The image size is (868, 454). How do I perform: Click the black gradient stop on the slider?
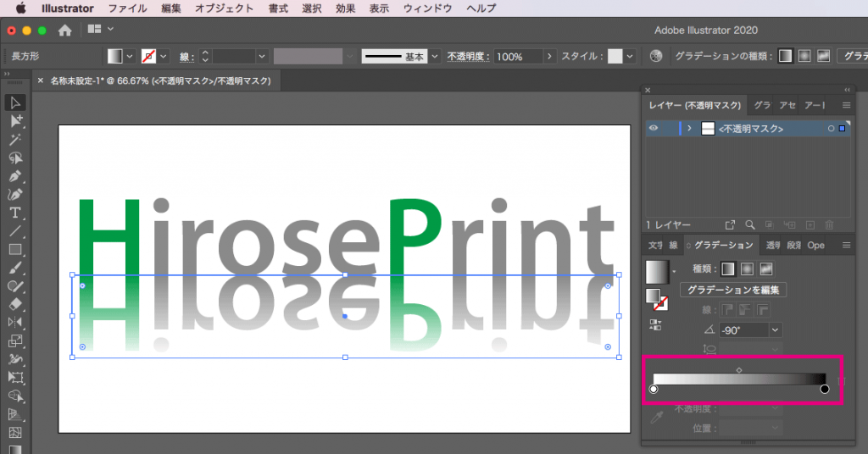(x=825, y=389)
